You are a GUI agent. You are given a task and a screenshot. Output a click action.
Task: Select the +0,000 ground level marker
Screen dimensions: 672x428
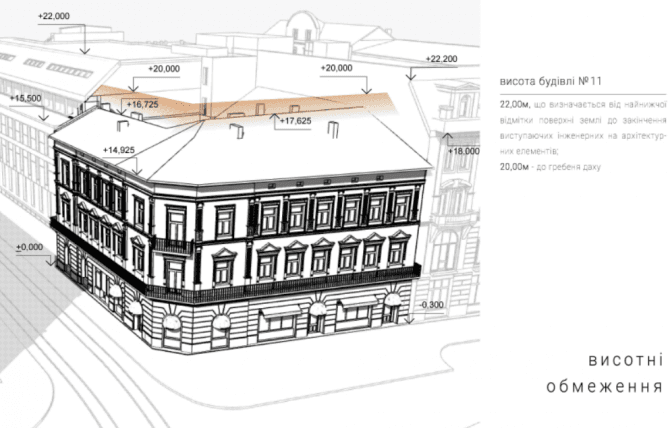point(28,246)
